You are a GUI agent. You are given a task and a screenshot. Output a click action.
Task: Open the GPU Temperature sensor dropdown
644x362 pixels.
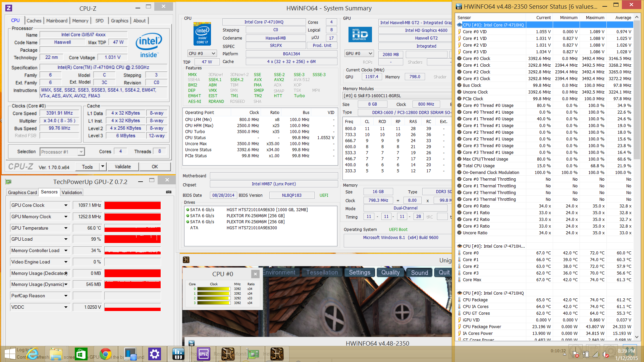pos(66,228)
